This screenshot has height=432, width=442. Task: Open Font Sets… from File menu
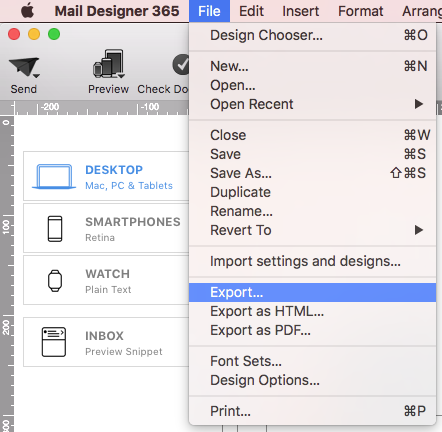click(312, 361)
